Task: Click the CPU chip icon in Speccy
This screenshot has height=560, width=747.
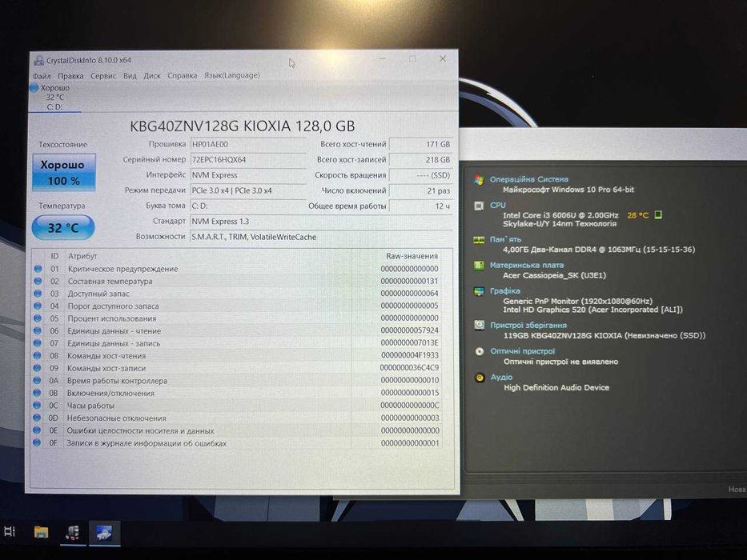Action: [x=479, y=206]
